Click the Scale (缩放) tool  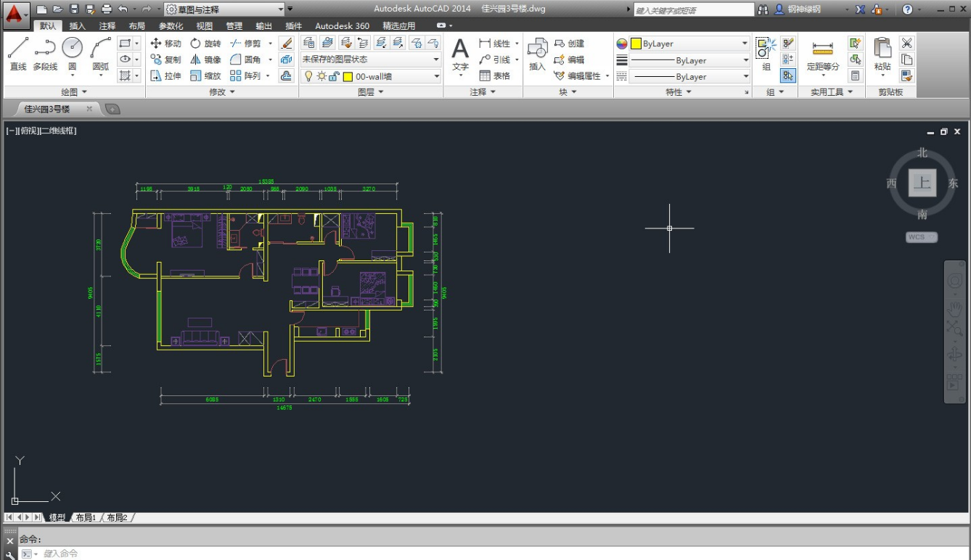point(205,75)
